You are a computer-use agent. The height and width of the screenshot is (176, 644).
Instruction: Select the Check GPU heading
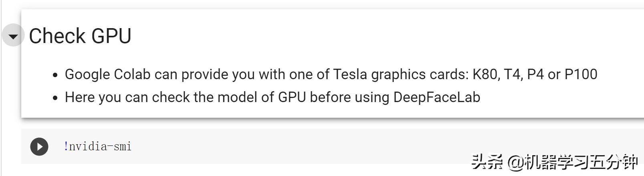(80, 36)
